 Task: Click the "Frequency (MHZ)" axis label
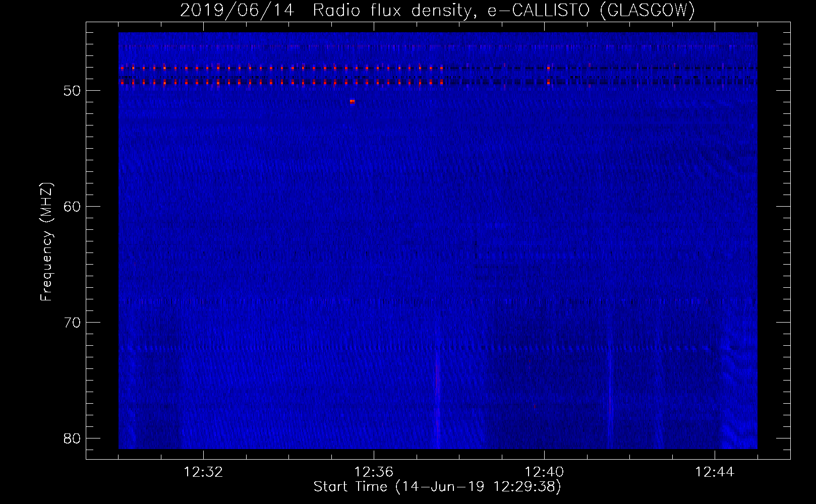click(46, 242)
